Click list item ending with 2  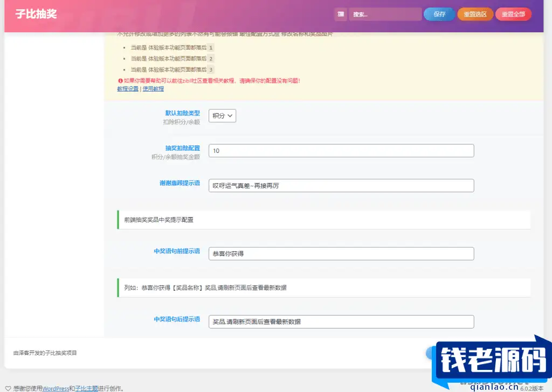point(172,58)
